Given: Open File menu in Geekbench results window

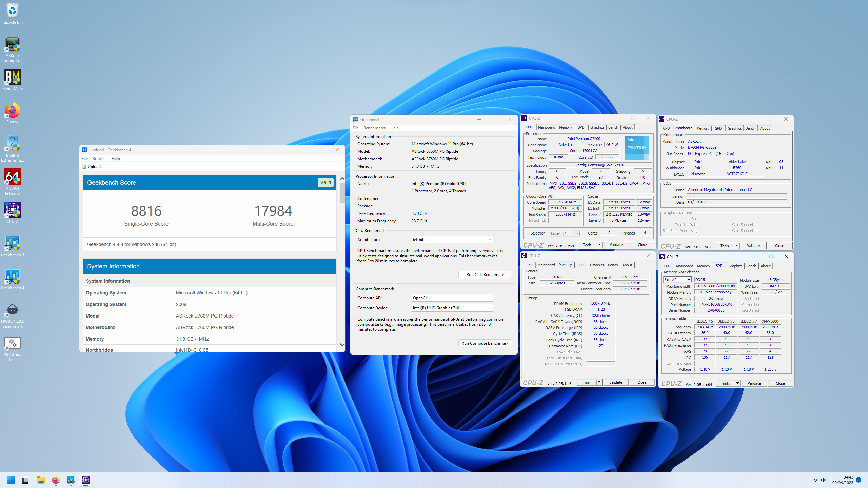Looking at the screenshot, I should pos(85,159).
